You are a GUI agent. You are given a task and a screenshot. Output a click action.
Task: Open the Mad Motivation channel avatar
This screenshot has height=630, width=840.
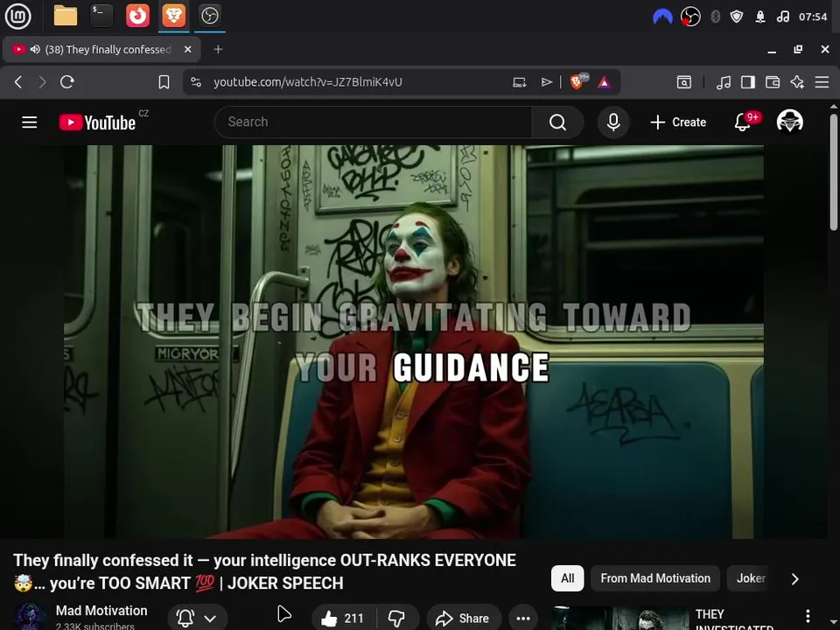click(30, 617)
